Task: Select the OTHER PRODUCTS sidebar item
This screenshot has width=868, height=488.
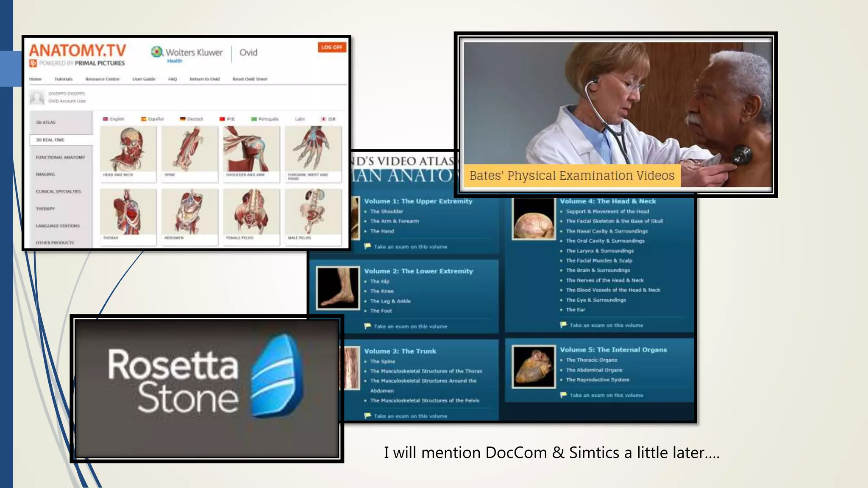Action: 55,243
